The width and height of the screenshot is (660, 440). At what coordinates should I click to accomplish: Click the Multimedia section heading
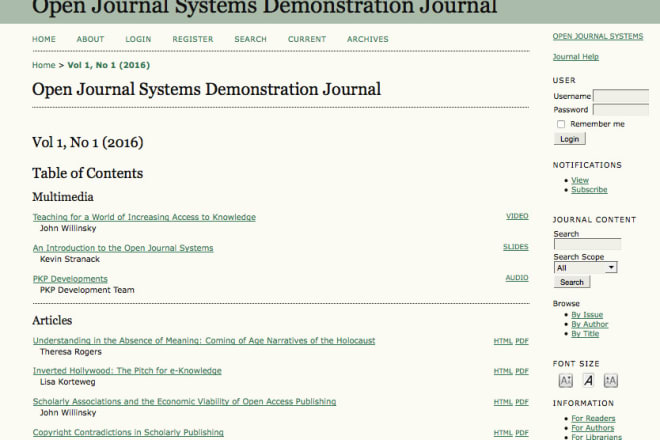point(63,197)
